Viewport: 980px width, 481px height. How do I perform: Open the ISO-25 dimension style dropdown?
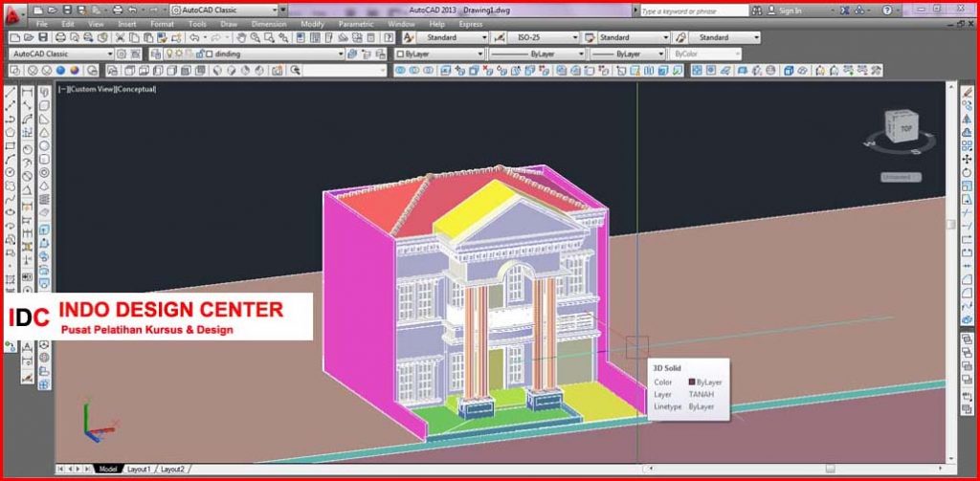click(x=543, y=37)
